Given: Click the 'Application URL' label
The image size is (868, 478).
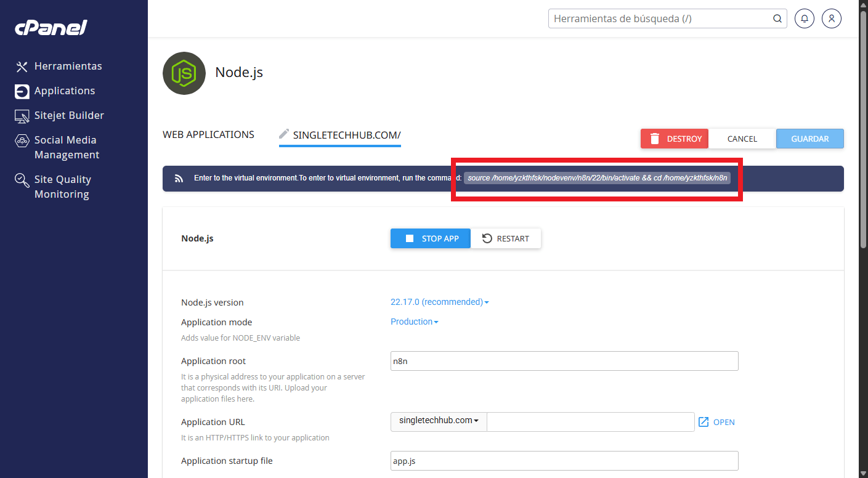Looking at the screenshot, I should tap(213, 422).
